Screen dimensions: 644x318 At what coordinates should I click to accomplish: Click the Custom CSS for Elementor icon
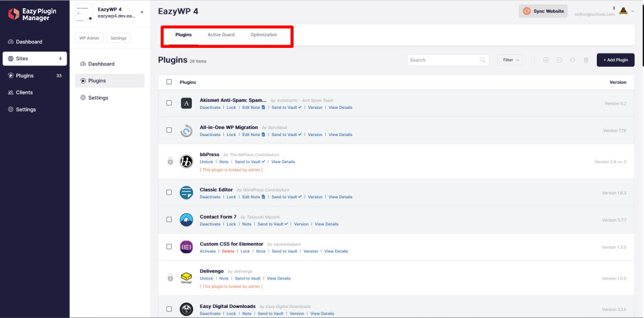coord(186,247)
